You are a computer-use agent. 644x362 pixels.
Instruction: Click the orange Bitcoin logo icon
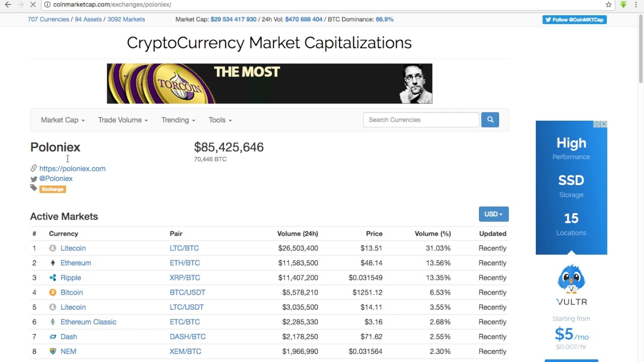pyautogui.click(x=53, y=292)
